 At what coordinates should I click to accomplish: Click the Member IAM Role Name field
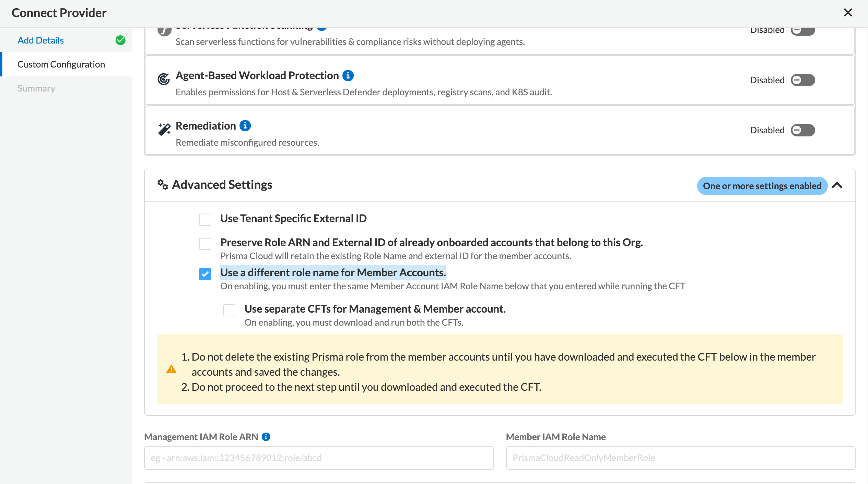pyautogui.click(x=680, y=458)
